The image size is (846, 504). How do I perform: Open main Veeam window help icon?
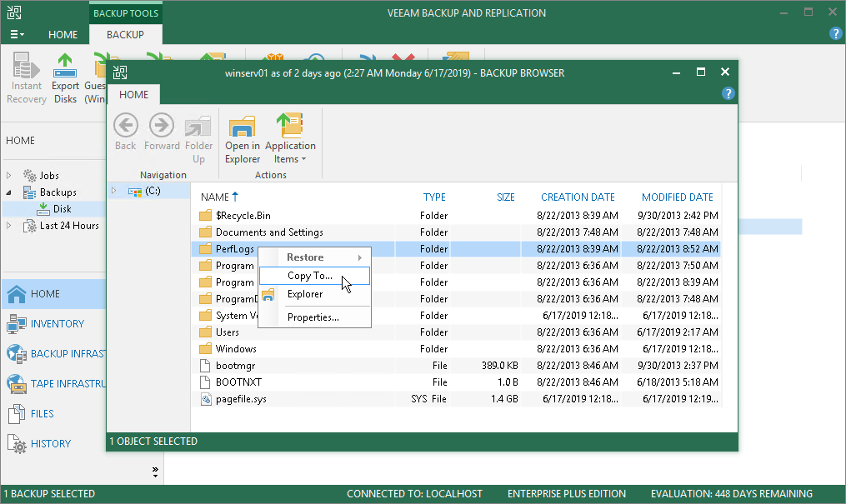click(835, 34)
